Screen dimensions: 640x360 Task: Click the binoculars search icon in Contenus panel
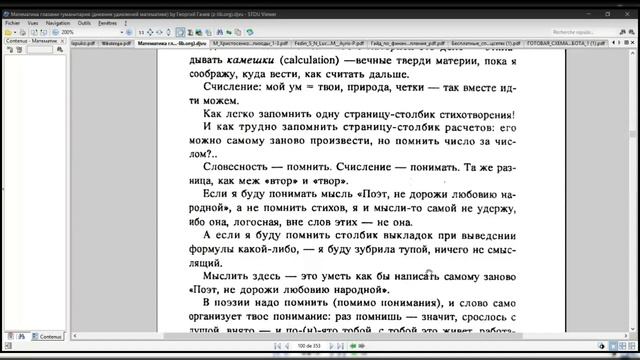tap(60, 50)
